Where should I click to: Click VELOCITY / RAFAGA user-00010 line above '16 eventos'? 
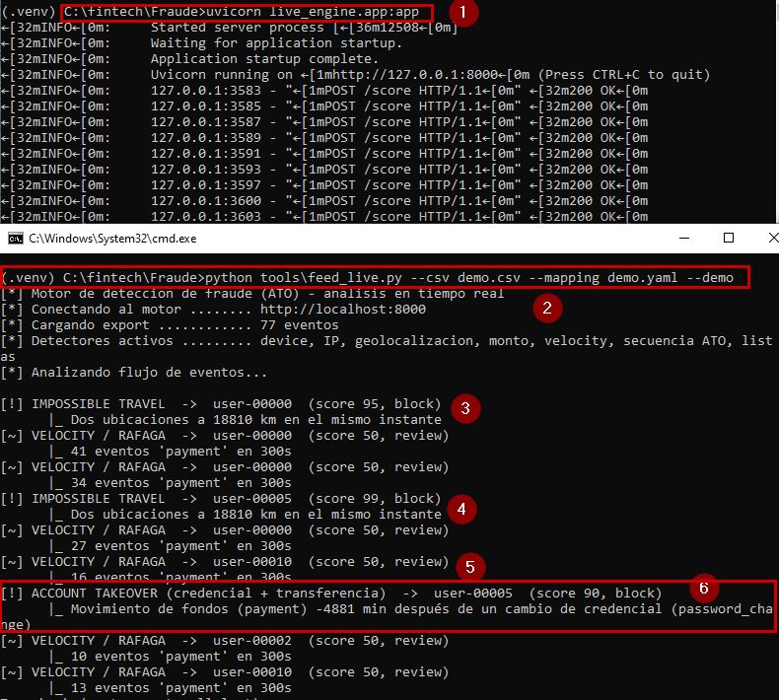[225, 561]
